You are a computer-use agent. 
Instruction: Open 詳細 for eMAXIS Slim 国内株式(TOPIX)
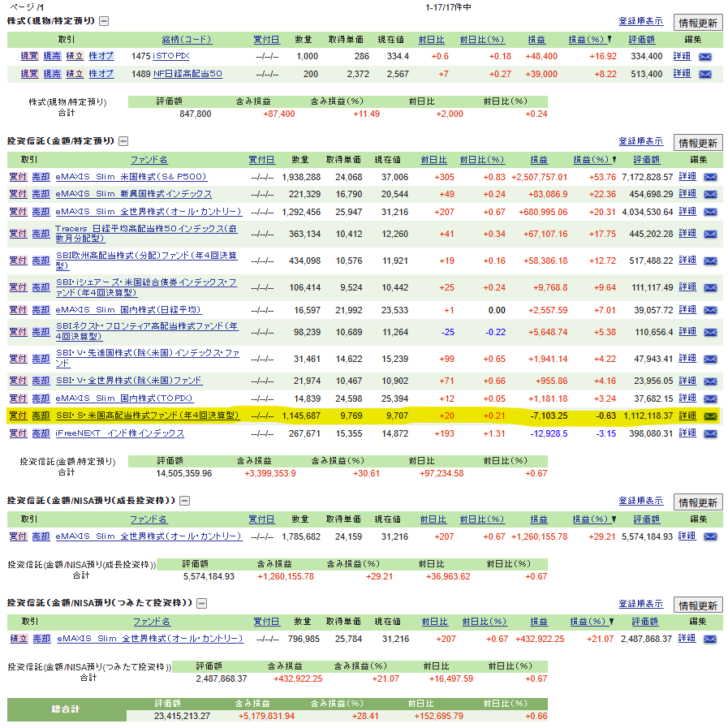687,398
